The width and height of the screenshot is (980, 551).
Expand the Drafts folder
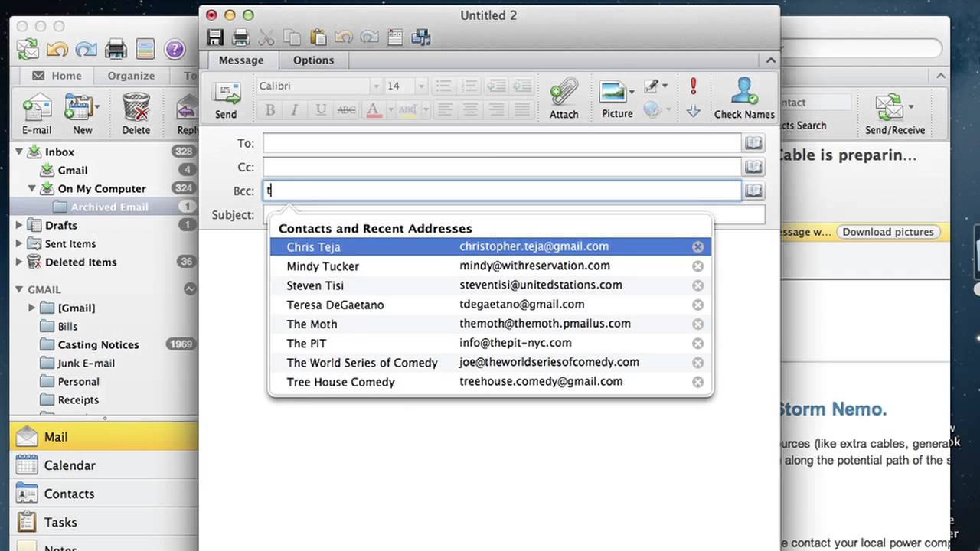click(20, 225)
